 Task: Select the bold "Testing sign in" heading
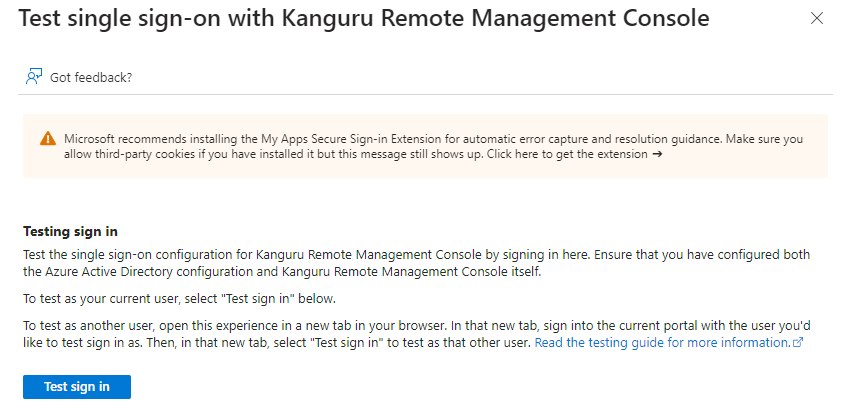(70, 230)
